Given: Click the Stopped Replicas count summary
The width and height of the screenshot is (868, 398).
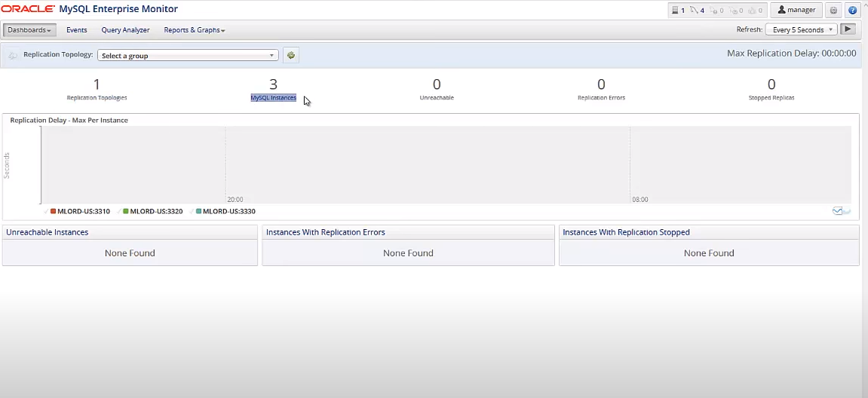Looking at the screenshot, I should point(771,90).
